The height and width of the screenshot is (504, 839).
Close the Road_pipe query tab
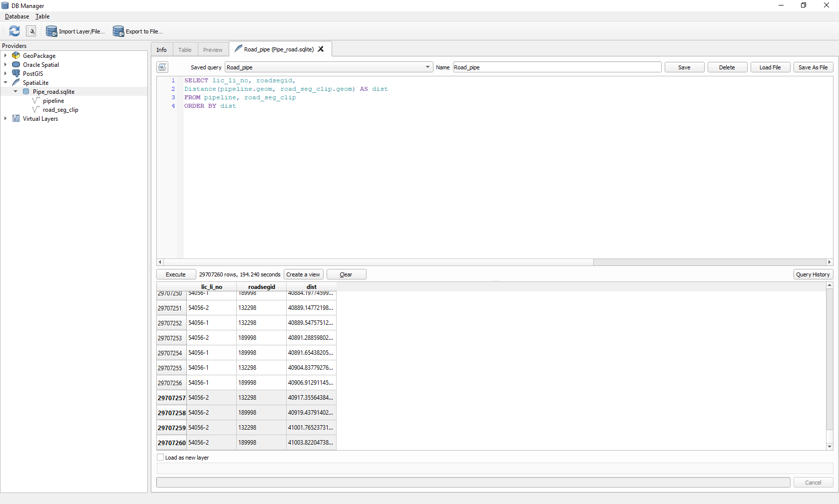[x=321, y=49]
